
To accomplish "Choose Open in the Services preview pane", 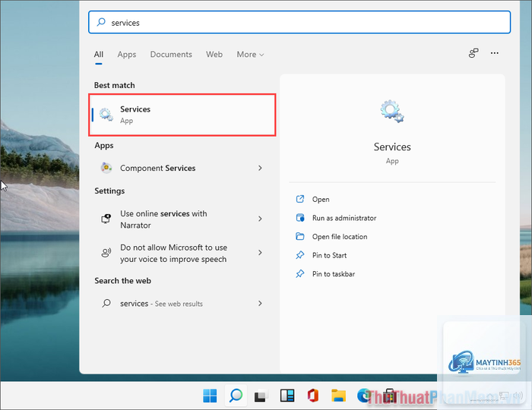I will pyautogui.click(x=321, y=199).
